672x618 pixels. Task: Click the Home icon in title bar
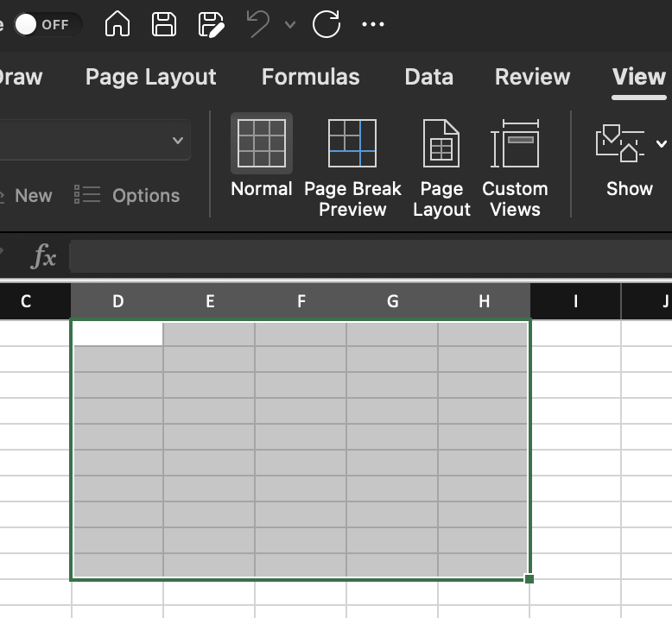pos(117,24)
